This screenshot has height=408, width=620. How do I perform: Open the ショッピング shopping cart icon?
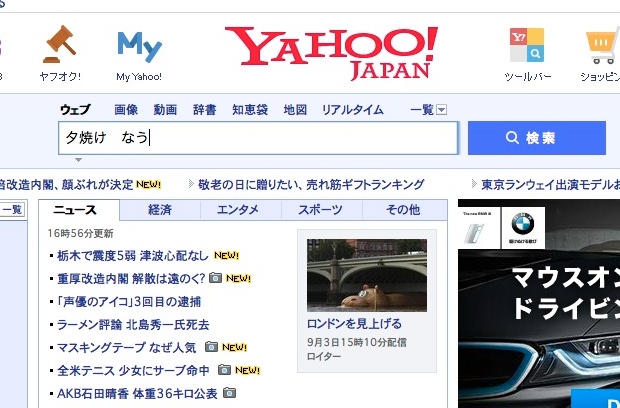602,47
